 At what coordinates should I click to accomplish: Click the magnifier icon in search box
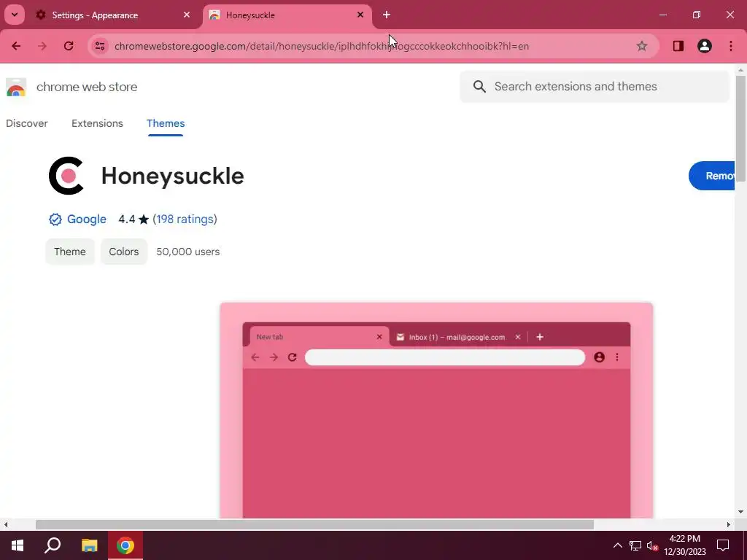479,86
